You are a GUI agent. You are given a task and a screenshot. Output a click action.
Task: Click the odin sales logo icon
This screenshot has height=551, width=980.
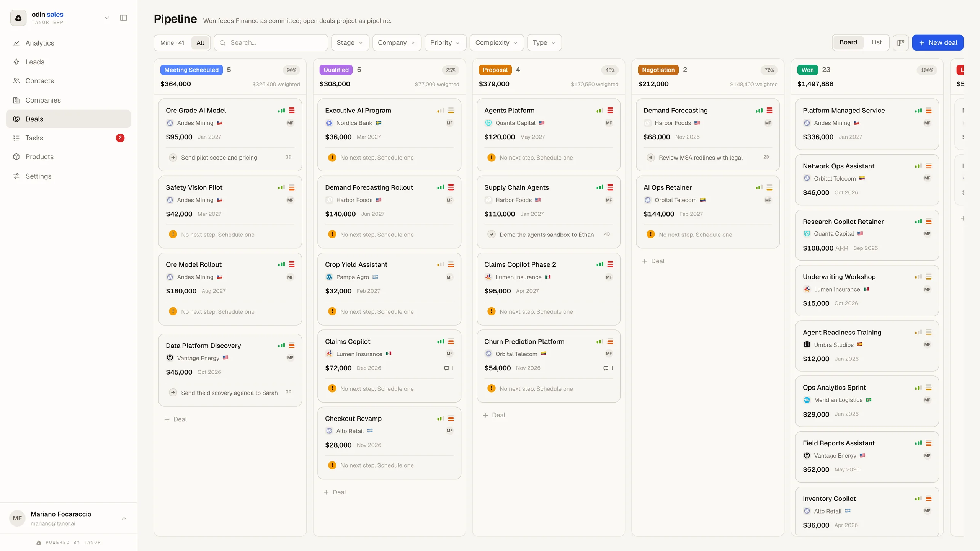point(18,18)
